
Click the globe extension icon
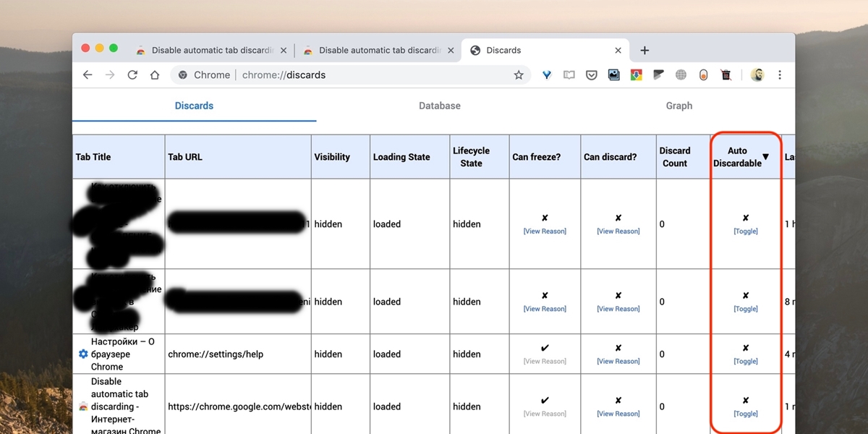pos(680,75)
